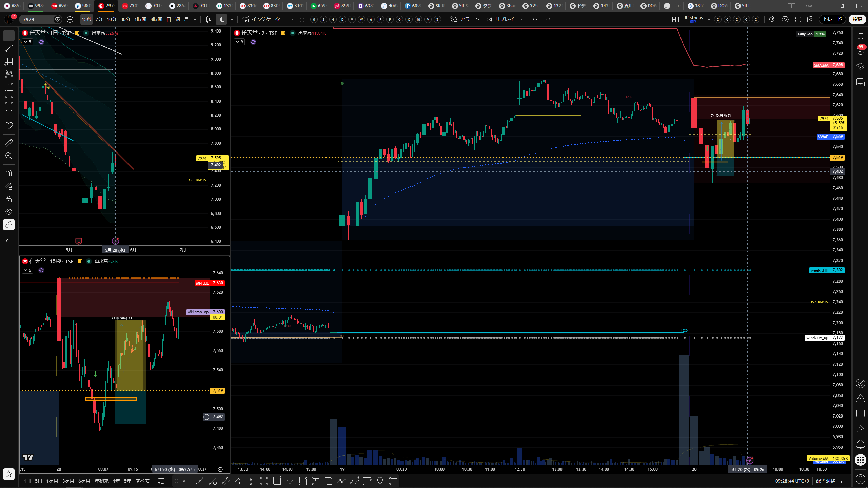
Task: Click the MN :LL 7,630 price label
Action: [210, 283]
